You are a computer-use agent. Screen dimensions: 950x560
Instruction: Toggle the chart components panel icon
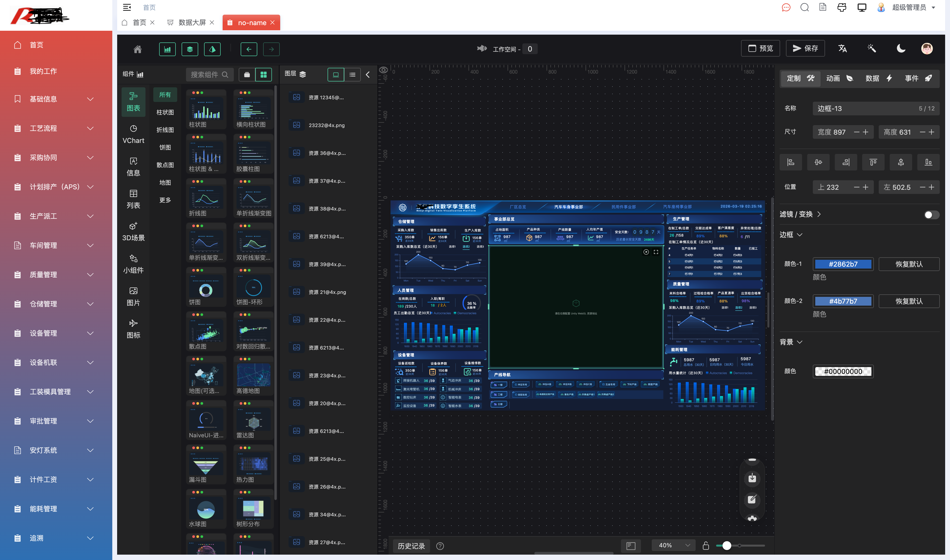tap(167, 50)
